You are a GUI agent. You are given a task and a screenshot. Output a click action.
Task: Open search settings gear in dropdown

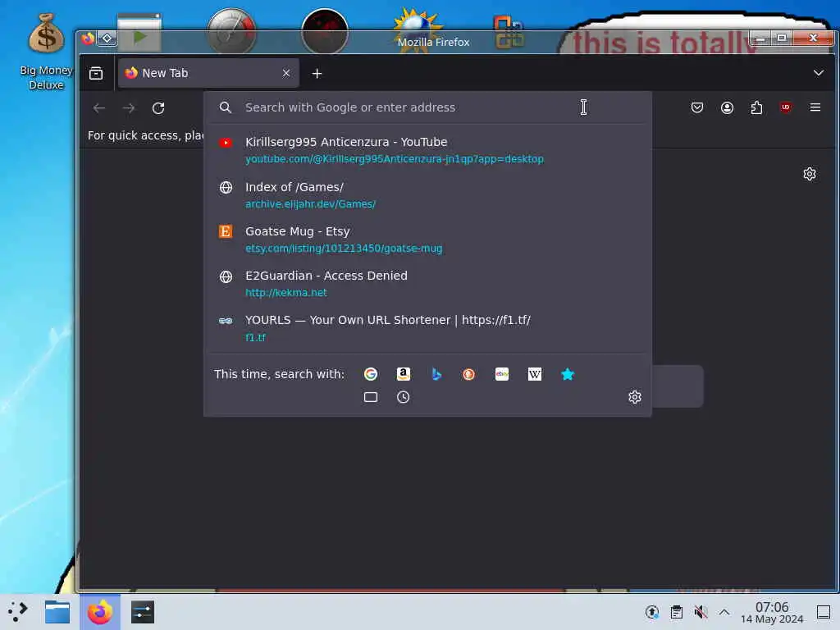[635, 397]
